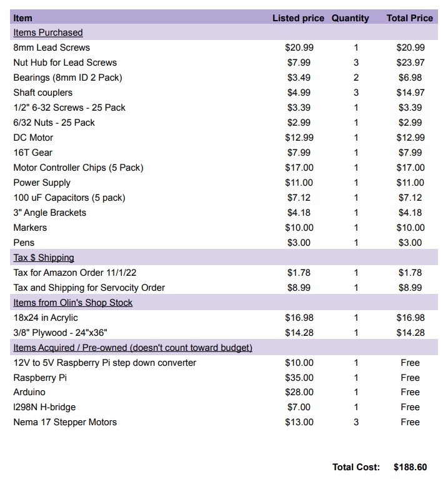448x479 pixels.
Task: Select the Total Cost $188.60 value
Action: (x=410, y=467)
